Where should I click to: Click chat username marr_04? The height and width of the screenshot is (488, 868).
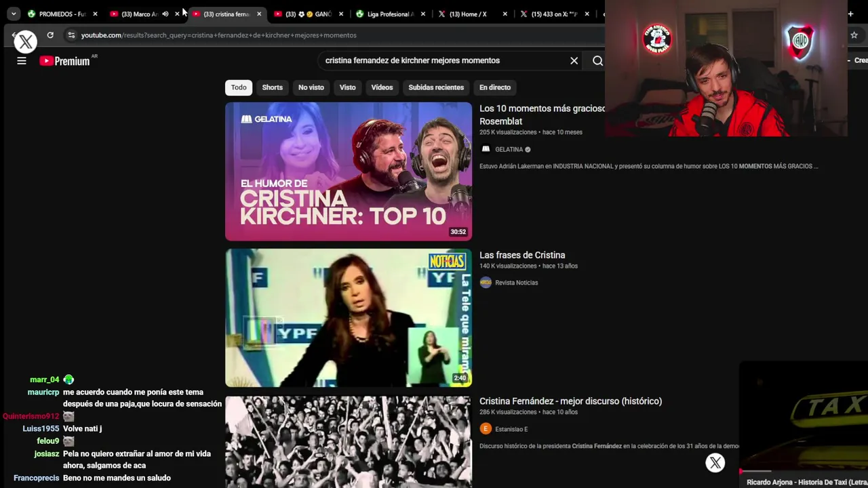[45, 380]
